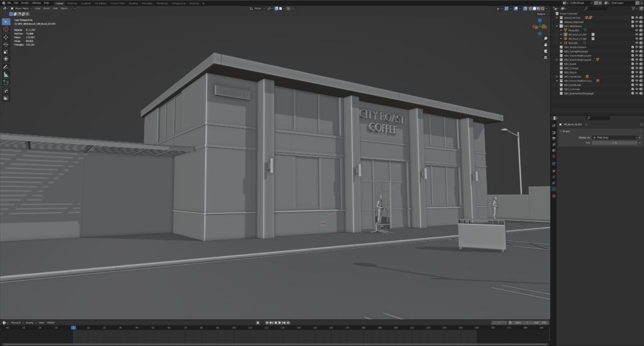Click the viewport zoom magnifier gizmo
This screenshot has width=644, height=346.
(x=545, y=38)
